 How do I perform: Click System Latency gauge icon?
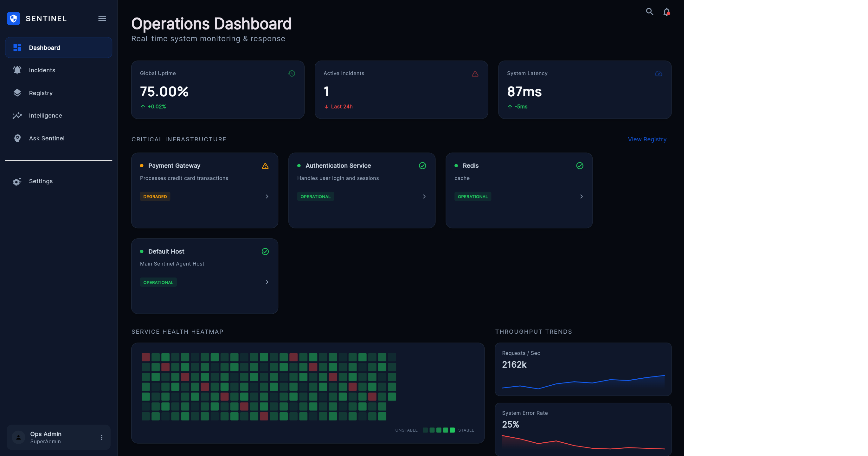click(659, 74)
